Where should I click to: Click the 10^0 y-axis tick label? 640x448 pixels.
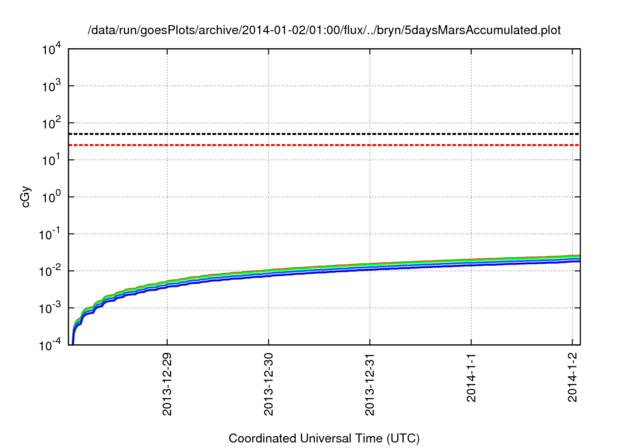click(51, 197)
